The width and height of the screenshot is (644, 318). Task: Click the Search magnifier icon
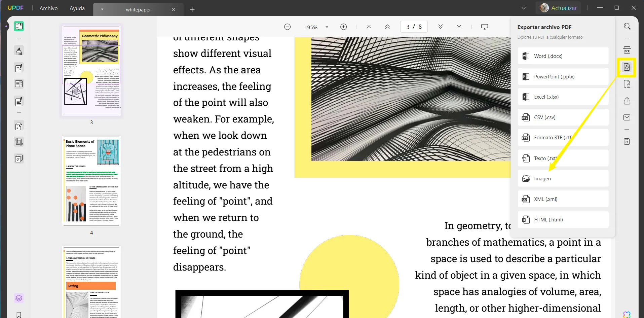[627, 26]
